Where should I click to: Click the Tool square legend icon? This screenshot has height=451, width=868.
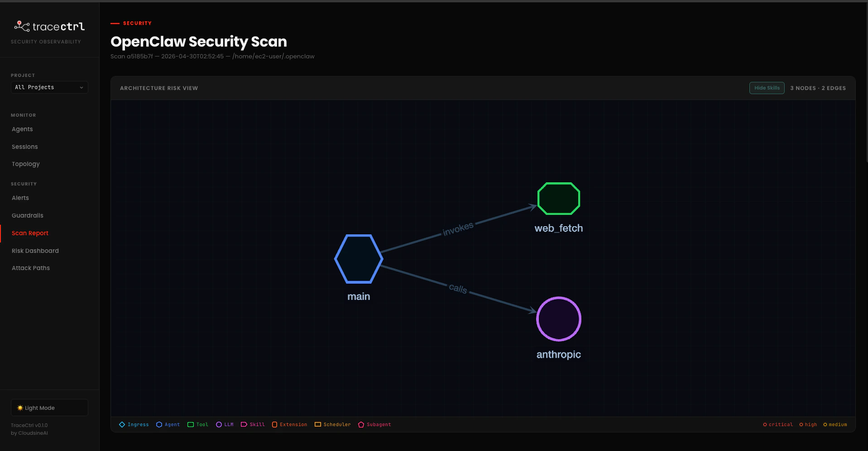coord(191,424)
